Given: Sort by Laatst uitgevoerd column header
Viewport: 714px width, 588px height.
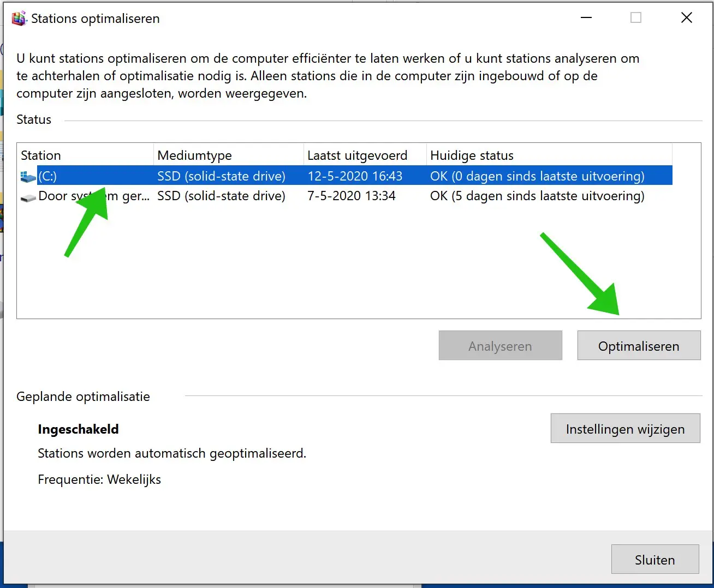Looking at the screenshot, I should [x=365, y=155].
